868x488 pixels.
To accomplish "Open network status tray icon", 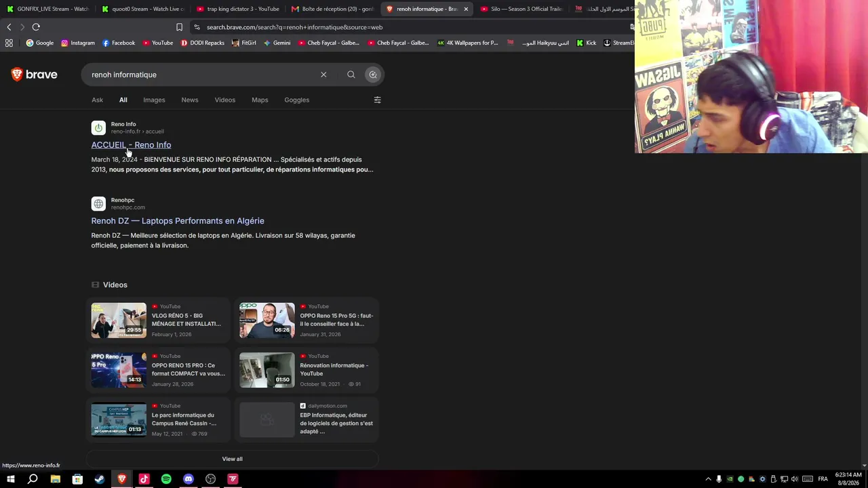I will tap(784, 479).
